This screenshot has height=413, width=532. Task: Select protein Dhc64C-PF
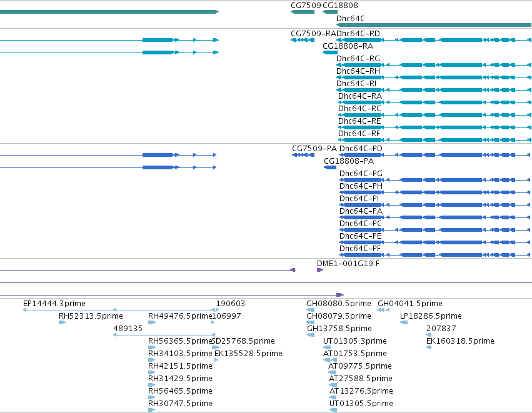tap(360, 249)
